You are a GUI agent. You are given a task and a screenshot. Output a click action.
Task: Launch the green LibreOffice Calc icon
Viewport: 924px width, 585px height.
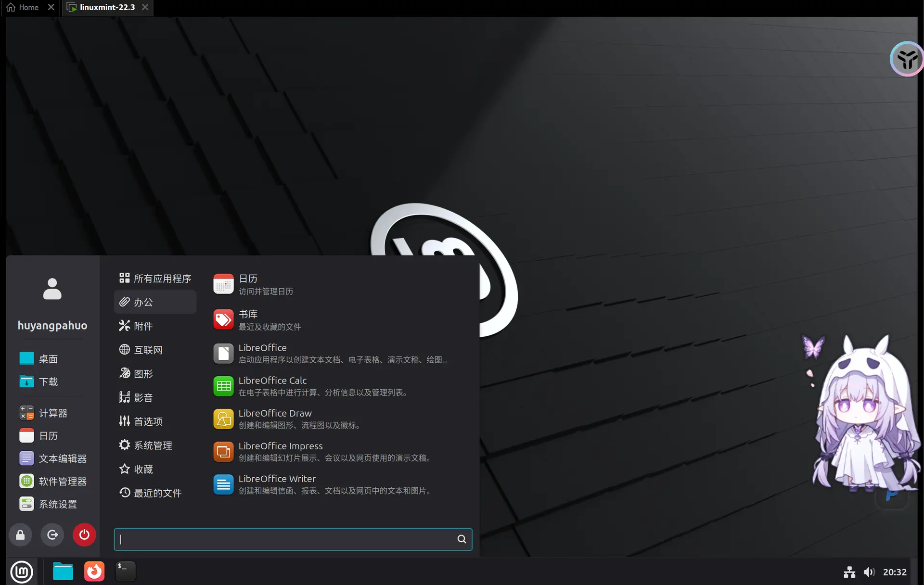pyautogui.click(x=223, y=386)
